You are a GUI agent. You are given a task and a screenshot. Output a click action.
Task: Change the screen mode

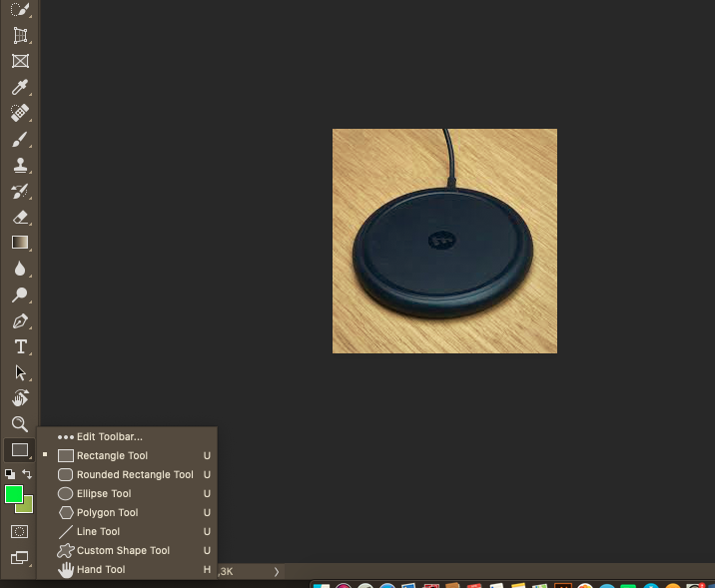click(19, 557)
